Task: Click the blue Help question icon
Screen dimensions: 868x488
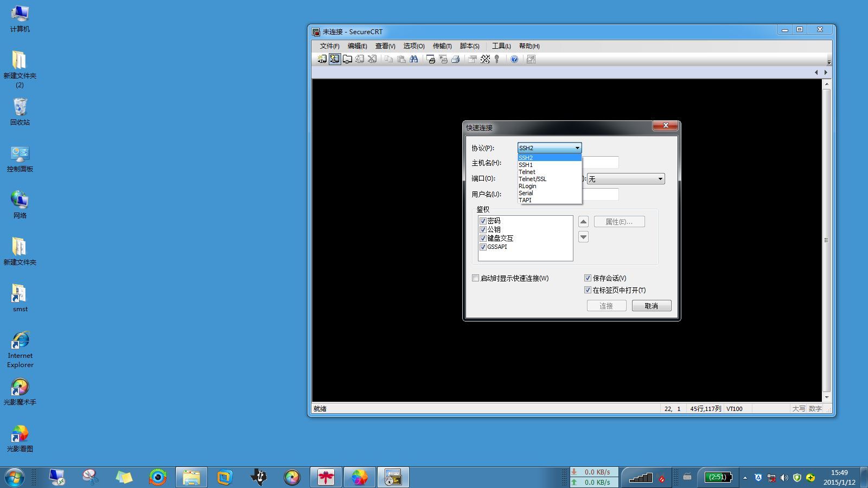Action: (514, 59)
